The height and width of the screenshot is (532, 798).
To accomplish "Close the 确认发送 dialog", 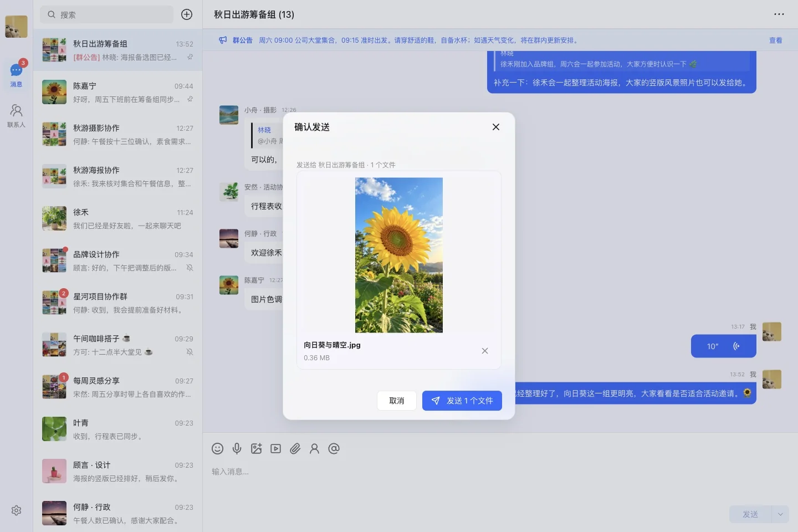I will [496, 127].
